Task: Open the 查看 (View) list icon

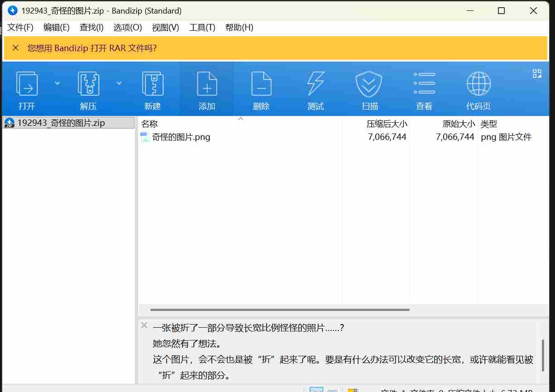Action: [424, 90]
